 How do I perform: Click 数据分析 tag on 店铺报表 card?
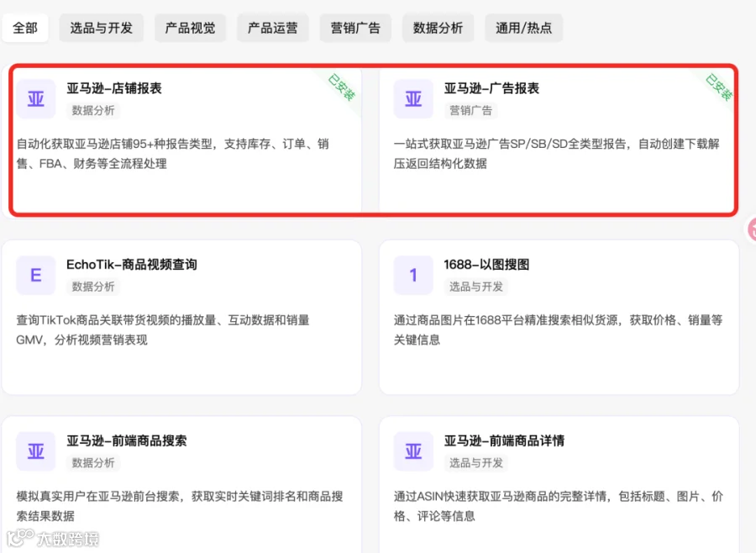93,110
